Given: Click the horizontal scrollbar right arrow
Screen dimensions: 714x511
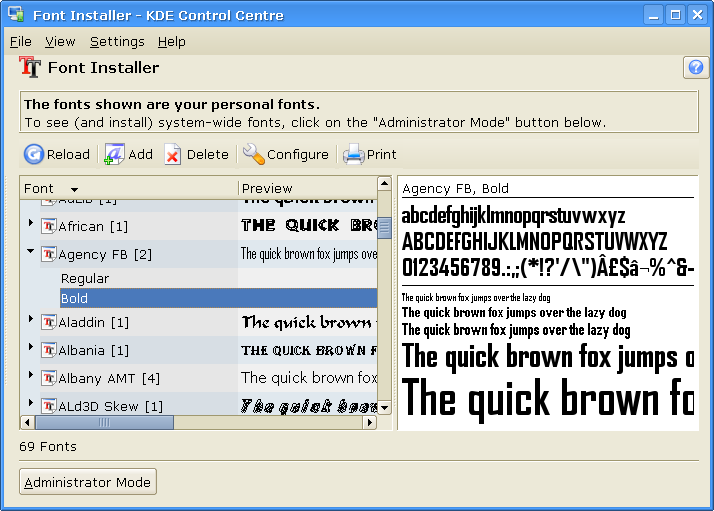Looking at the screenshot, I should click(370, 423).
